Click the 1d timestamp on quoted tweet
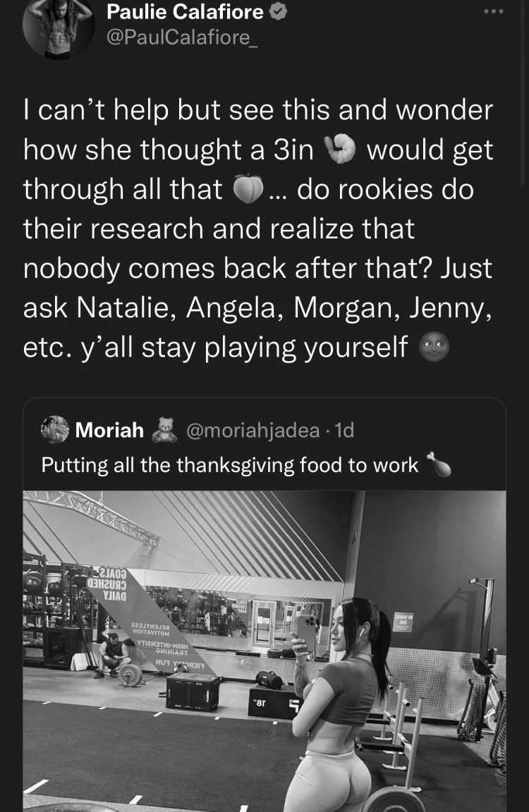This screenshot has width=529, height=812. 344,430
